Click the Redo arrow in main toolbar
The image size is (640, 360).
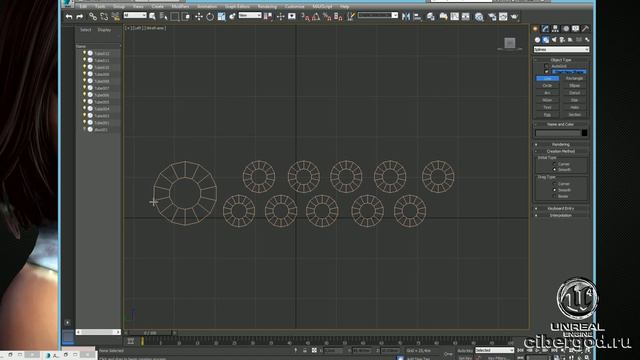(x=80, y=16)
